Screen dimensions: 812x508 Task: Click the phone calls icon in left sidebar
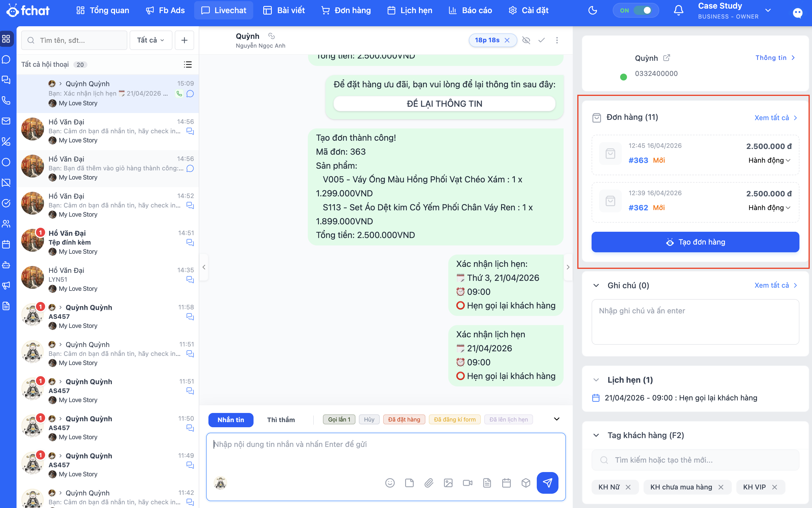pos(6,100)
